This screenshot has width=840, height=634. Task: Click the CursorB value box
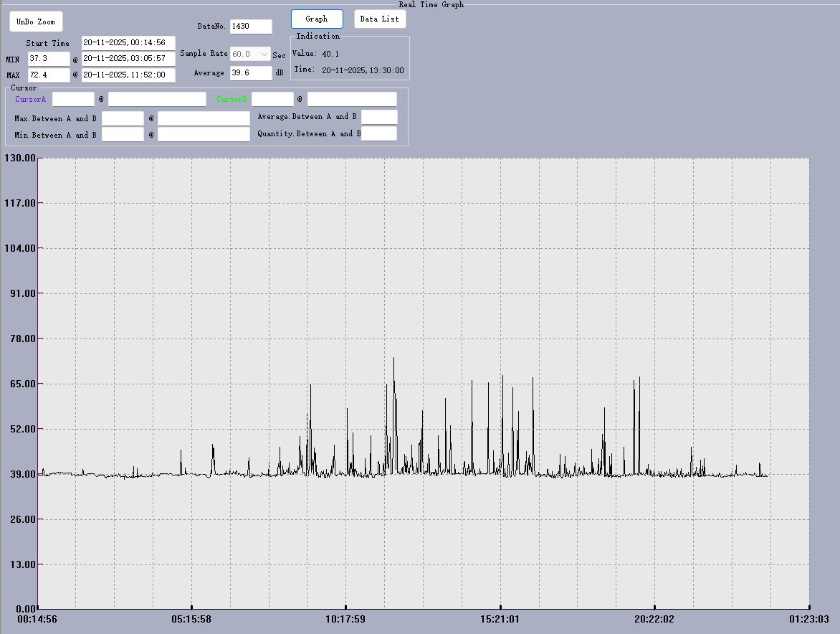point(272,99)
